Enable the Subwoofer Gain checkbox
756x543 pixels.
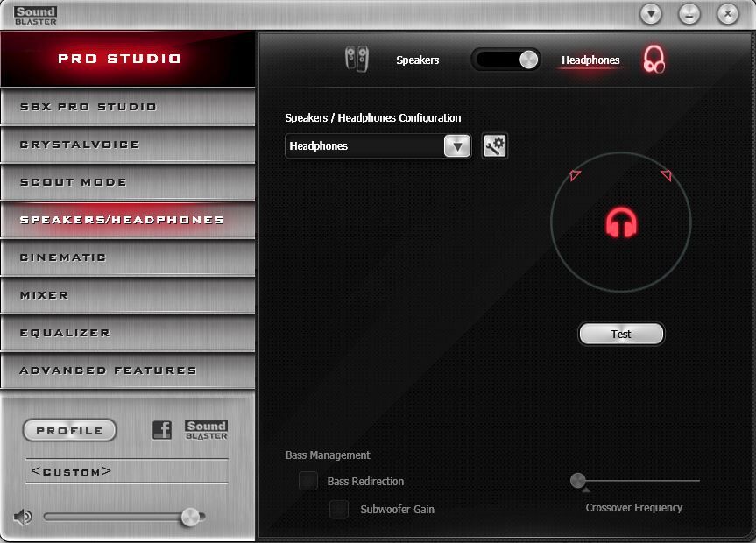(338, 509)
